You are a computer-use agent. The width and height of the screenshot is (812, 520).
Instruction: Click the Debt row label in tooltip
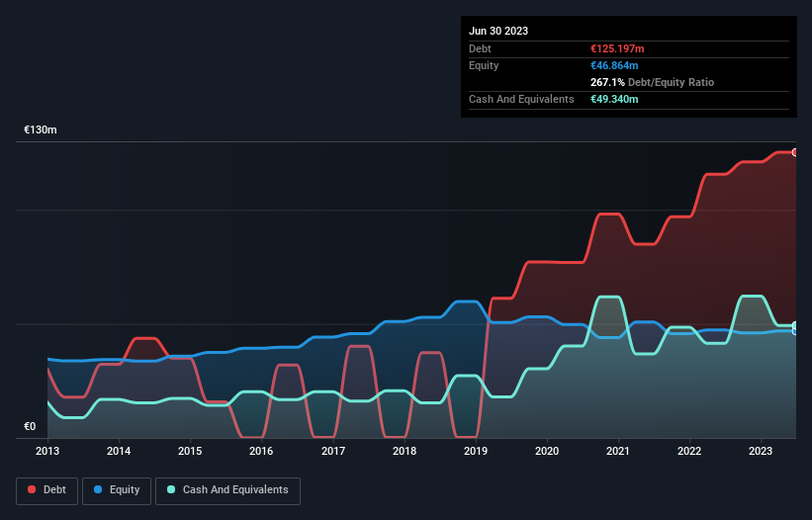[x=480, y=48]
